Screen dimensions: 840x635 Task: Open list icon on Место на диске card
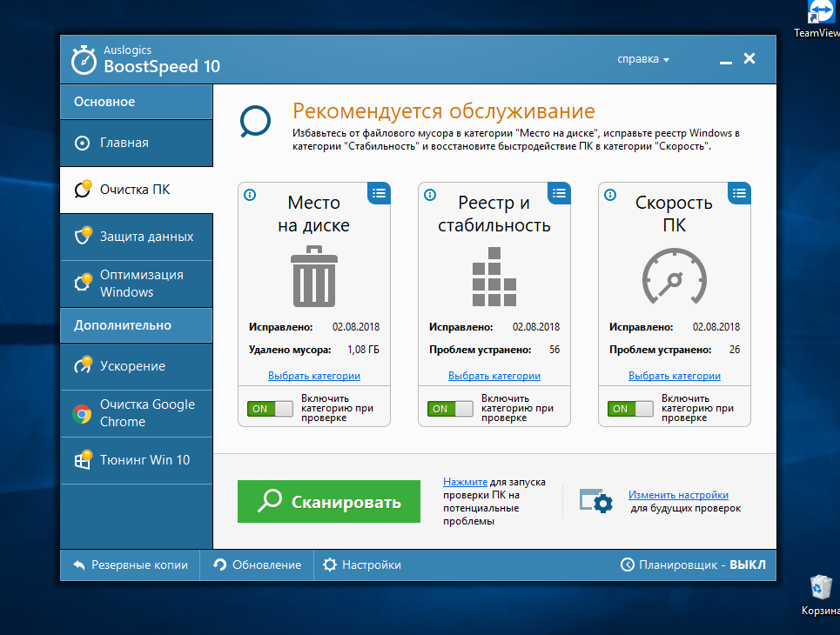coord(379,193)
